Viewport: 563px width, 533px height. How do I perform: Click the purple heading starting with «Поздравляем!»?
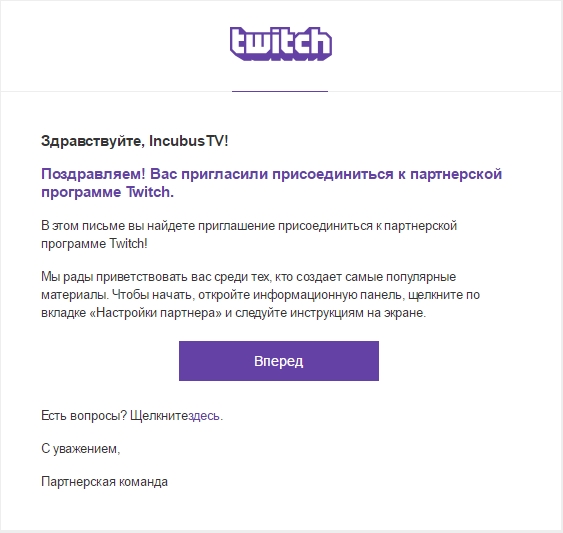pyautogui.click(x=271, y=183)
